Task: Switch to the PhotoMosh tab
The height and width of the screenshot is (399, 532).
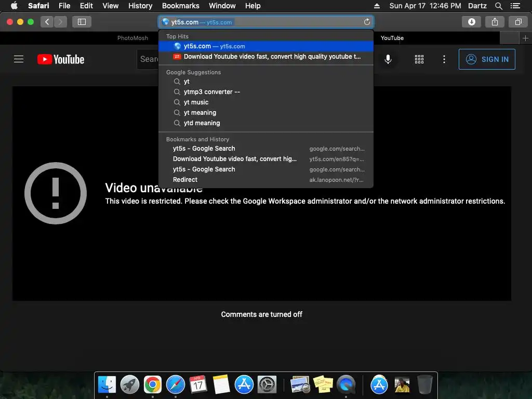Action: click(132, 38)
